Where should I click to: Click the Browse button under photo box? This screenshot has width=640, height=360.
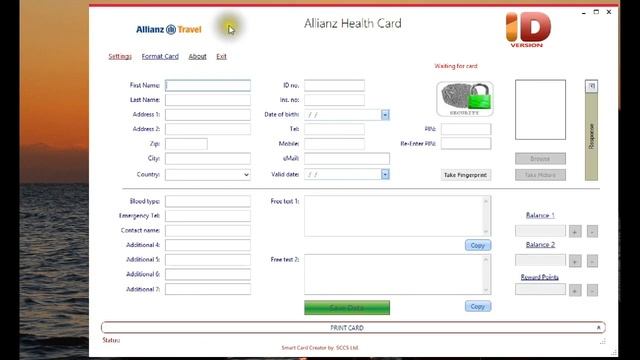[540, 158]
